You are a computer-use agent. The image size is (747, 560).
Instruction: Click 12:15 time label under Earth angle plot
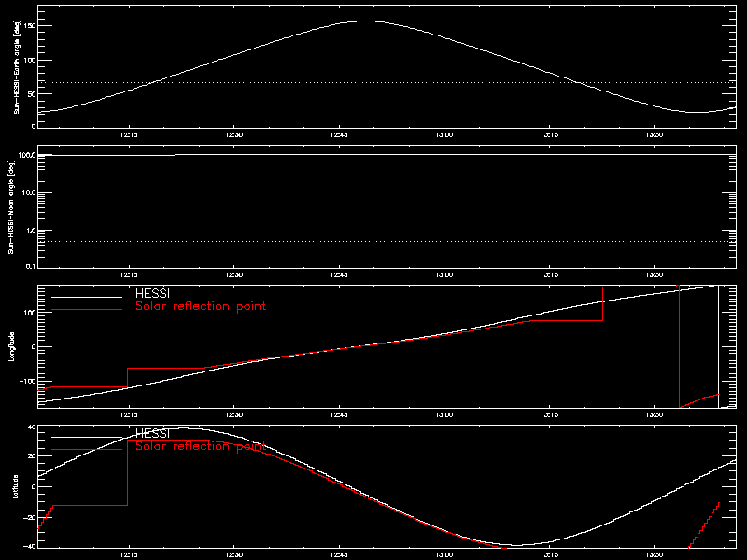[129, 134]
